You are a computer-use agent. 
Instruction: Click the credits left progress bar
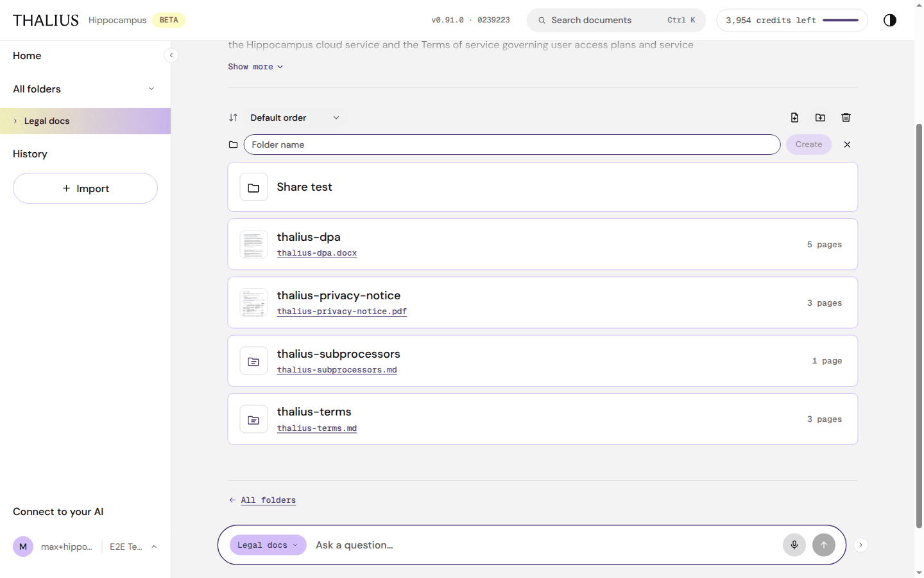(841, 21)
